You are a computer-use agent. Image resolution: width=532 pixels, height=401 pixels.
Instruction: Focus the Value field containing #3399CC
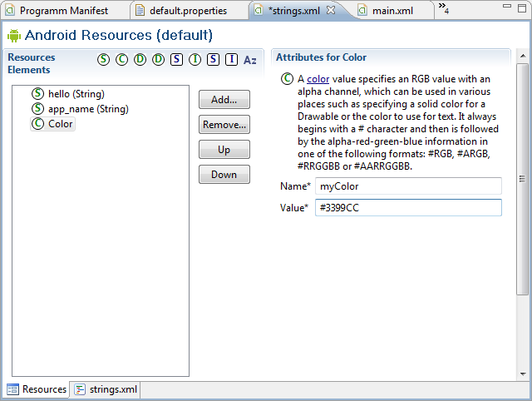(x=408, y=207)
